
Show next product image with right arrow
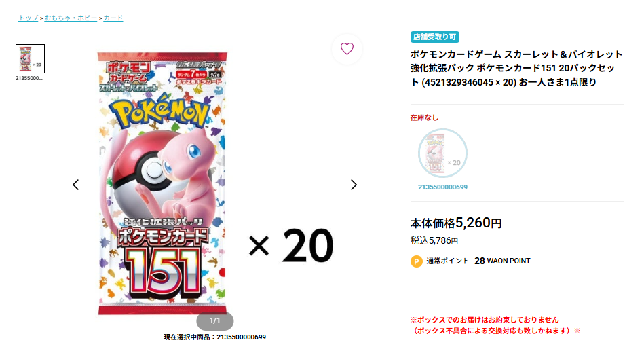tap(354, 185)
